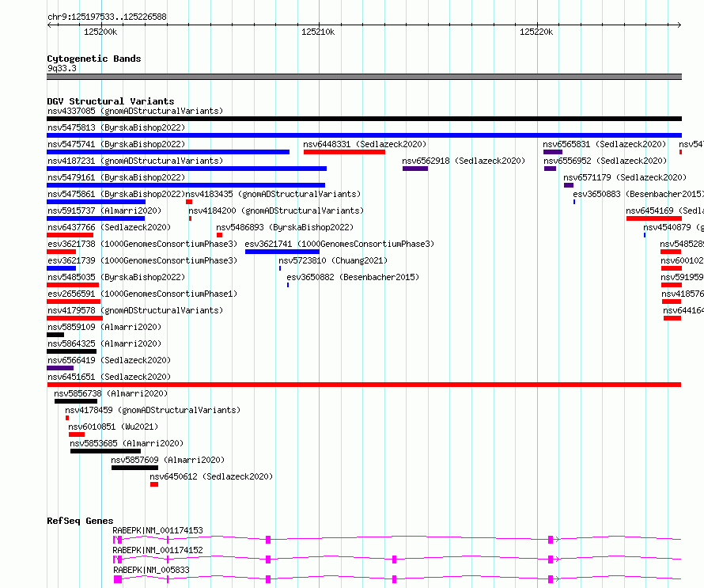Open esv2656591 1000GenomesConsortiumPhase1 variant
The image size is (704, 588).
coord(142,294)
